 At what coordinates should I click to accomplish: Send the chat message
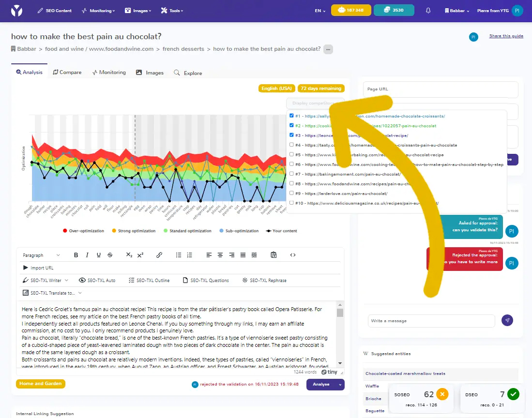[507, 320]
